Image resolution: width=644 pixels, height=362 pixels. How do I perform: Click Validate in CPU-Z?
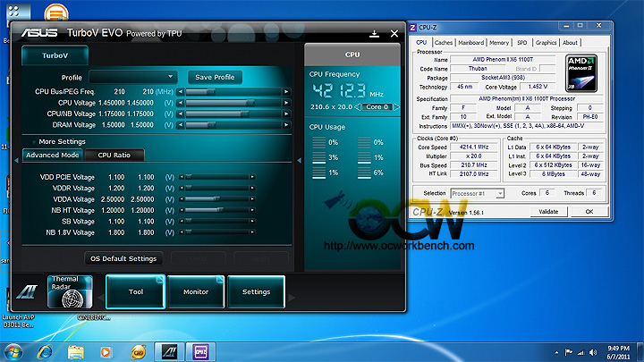pos(548,212)
